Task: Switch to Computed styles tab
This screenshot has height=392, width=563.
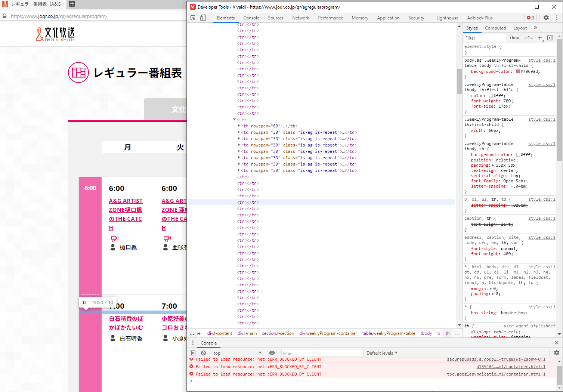Action: tap(495, 28)
